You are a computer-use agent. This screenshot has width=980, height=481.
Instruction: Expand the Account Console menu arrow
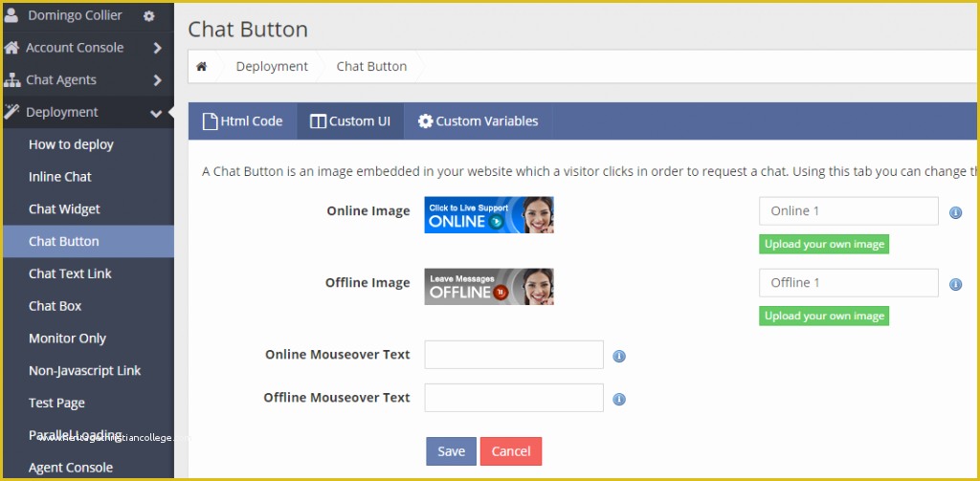157,48
